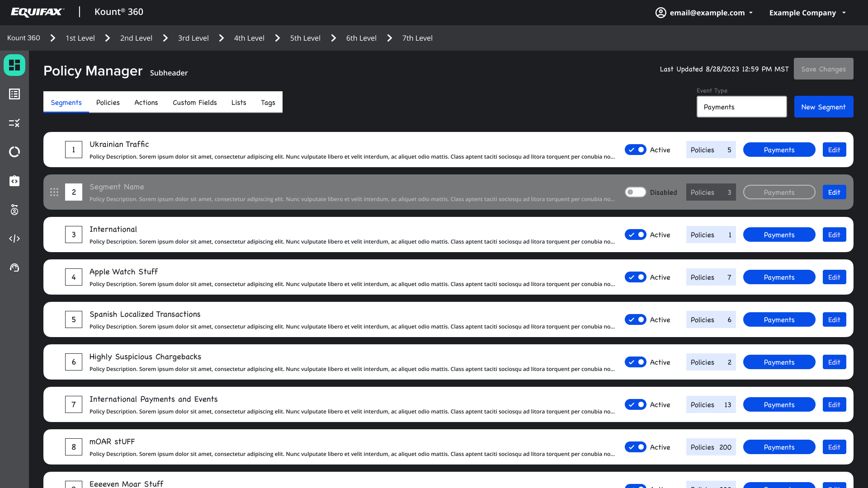Click the Equifax logo
The height and width of the screenshot is (488, 868).
(x=38, y=12)
